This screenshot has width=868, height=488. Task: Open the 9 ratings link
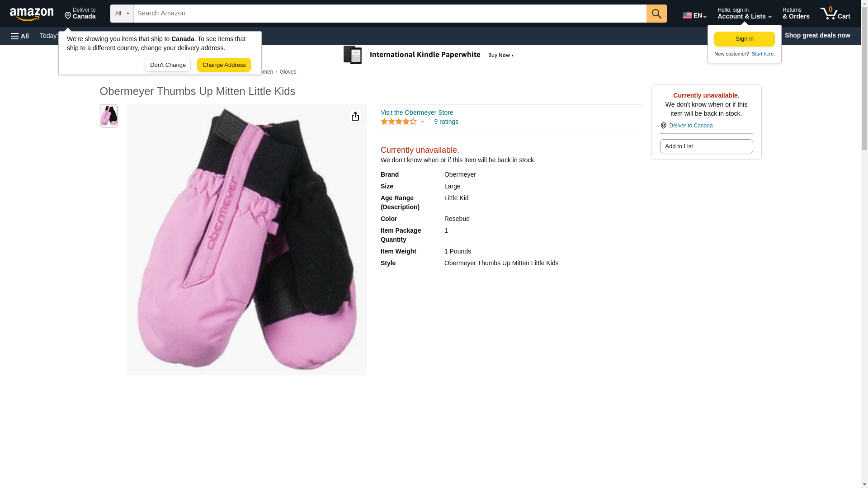pos(446,122)
